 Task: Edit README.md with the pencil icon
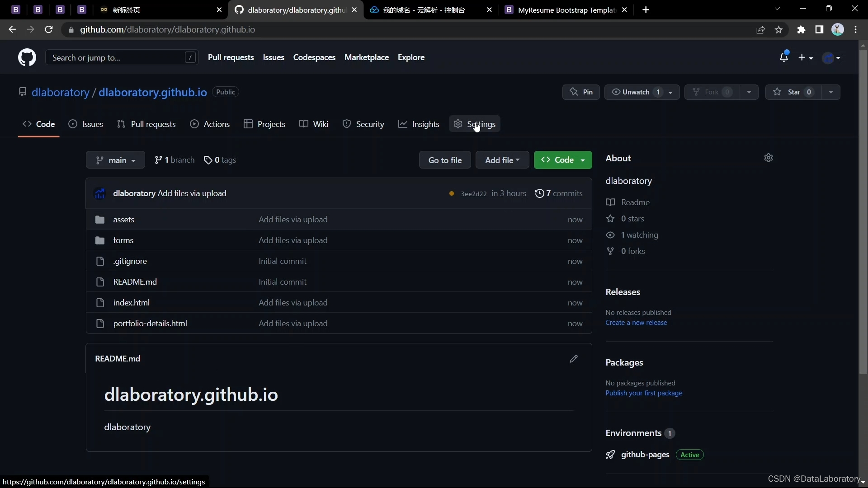[x=573, y=359]
